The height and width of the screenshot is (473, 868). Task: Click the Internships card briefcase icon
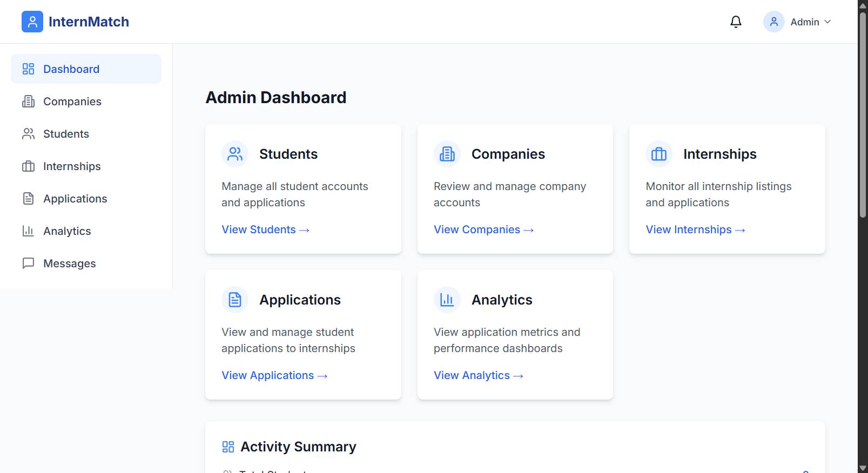[x=659, y=154]
